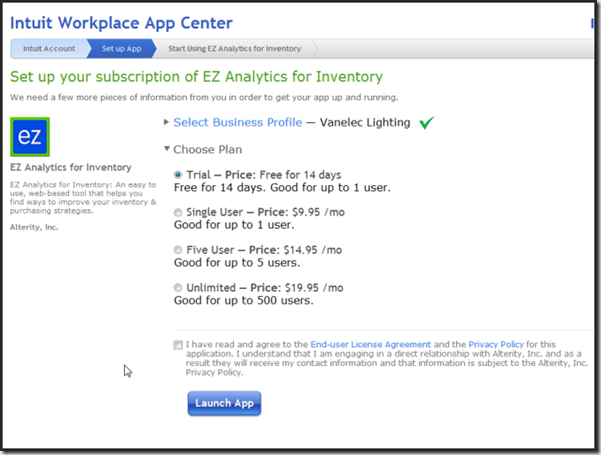Viewport: 601px width, 455px height.
Task: Go to the Intuit Account step
Action: pos(49,49)
